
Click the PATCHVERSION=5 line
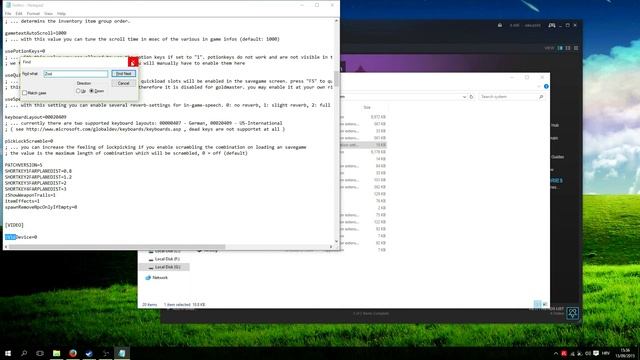pyautogui.click(x=23, y=165)
